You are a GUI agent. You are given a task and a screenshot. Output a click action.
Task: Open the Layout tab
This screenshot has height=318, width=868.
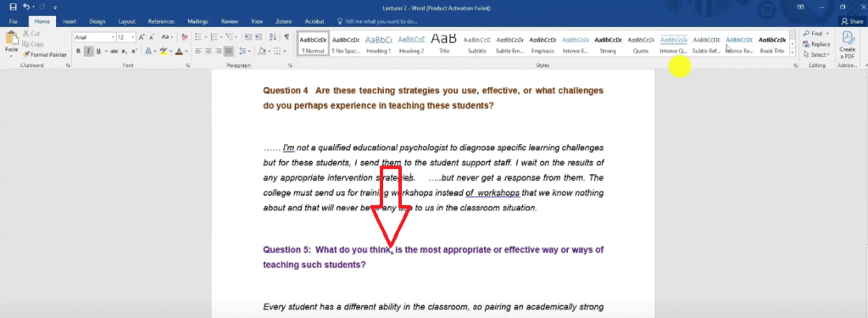[x=127, y=21]
